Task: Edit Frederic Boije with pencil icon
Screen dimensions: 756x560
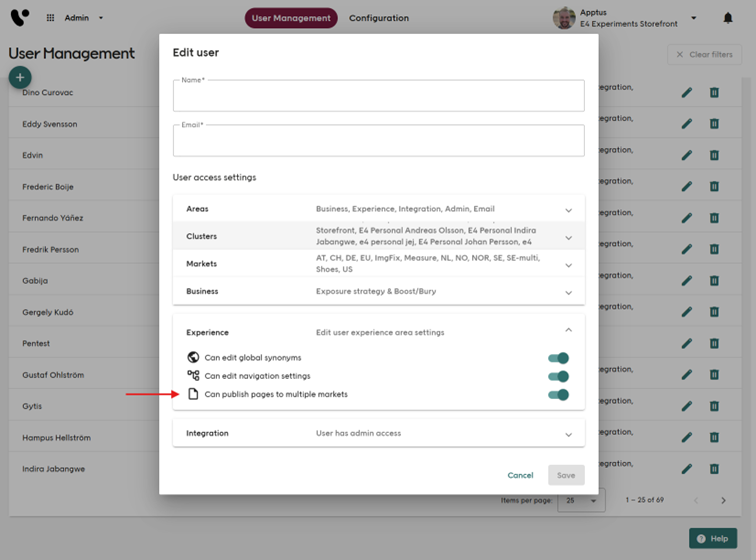Action: click(x=687, y=186)
